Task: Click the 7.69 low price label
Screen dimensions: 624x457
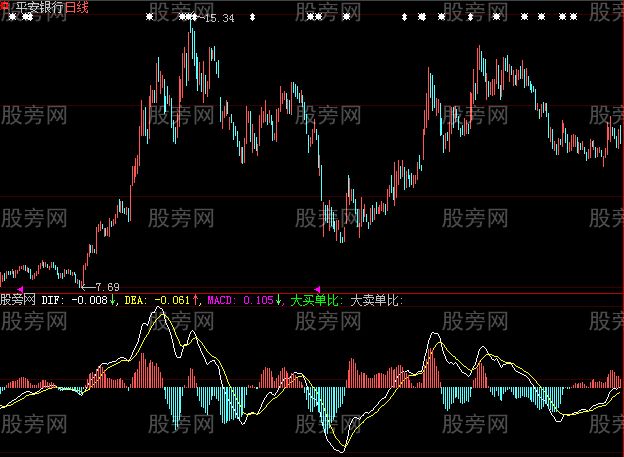Action: [x=107, y=287]
